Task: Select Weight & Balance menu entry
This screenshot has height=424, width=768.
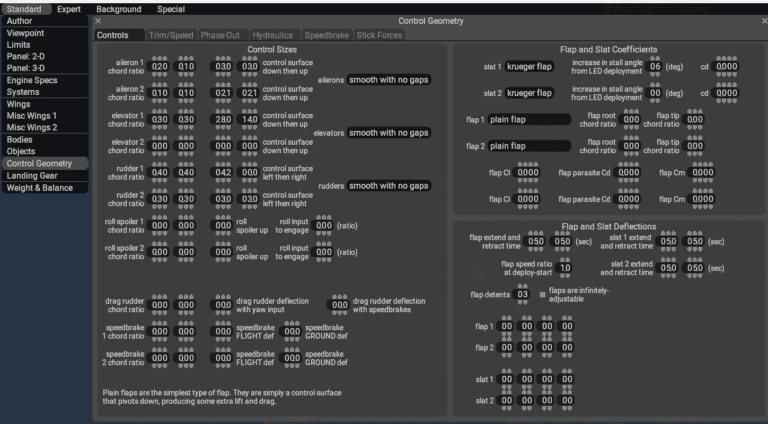Action: pyautogui.click(x=40, y=188)
